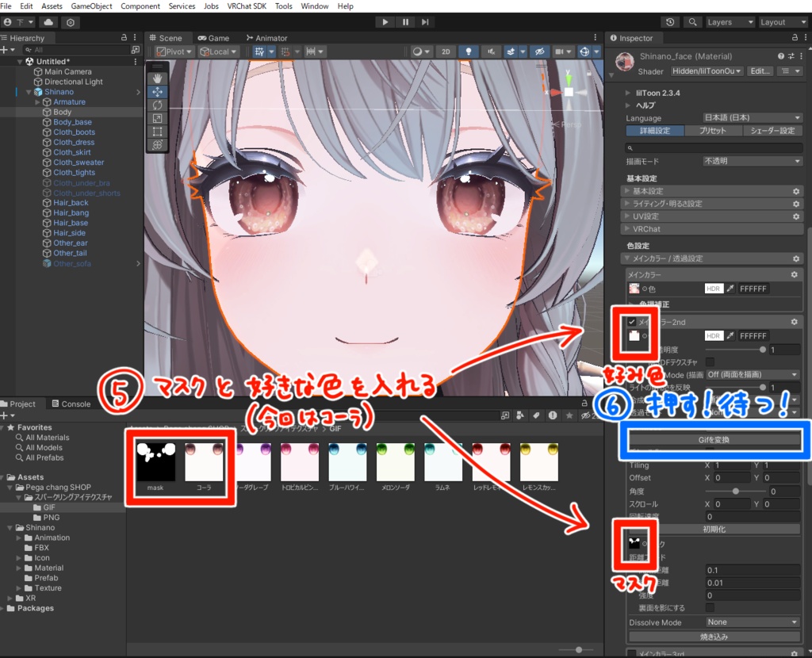The width and height of the screenshot is (812, 658).
Task: Click the Step forward button
Action: pyautogui.click(x=425, y=22)
